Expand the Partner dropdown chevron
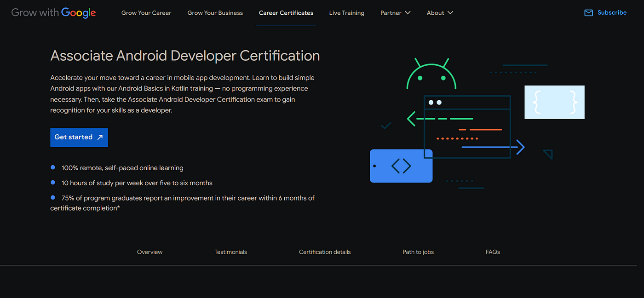 pyautogui.click(x=408, y=13)
